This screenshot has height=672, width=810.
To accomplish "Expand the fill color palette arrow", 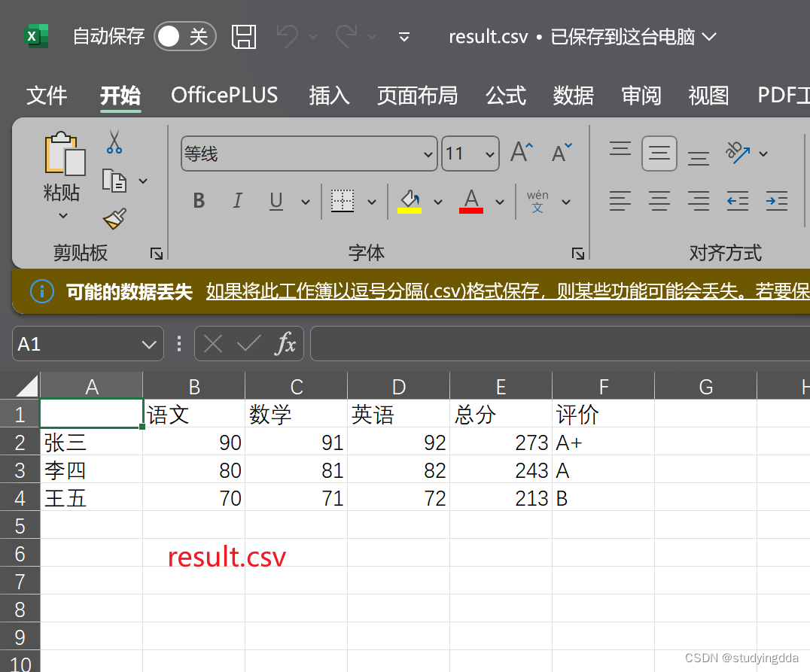I will [x=438, y=202].
